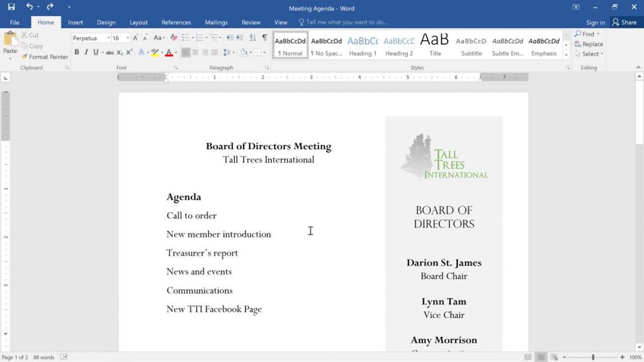Image resolution: width=644 pixels, height=362 pixels.
Task: Switch to the Layout tab
Action: click(138, 22)
